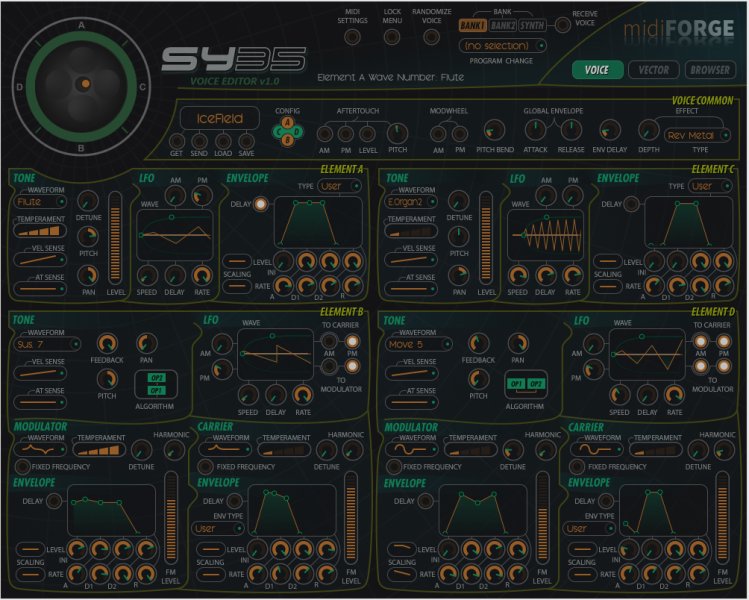Open the Rev Metal effect type dropdown
This screenshot has height=600, width=749.
[697, 136]
